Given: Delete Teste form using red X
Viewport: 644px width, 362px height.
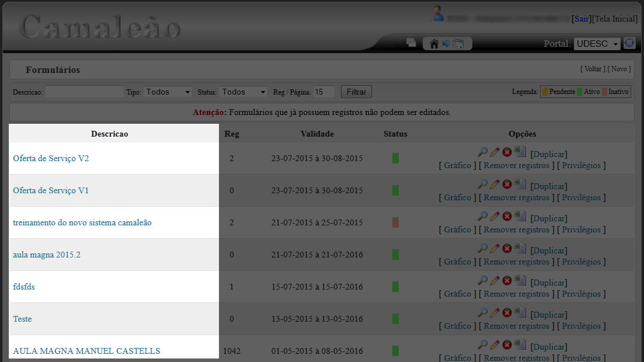Looking at the screenshot, I should [507, 312].
